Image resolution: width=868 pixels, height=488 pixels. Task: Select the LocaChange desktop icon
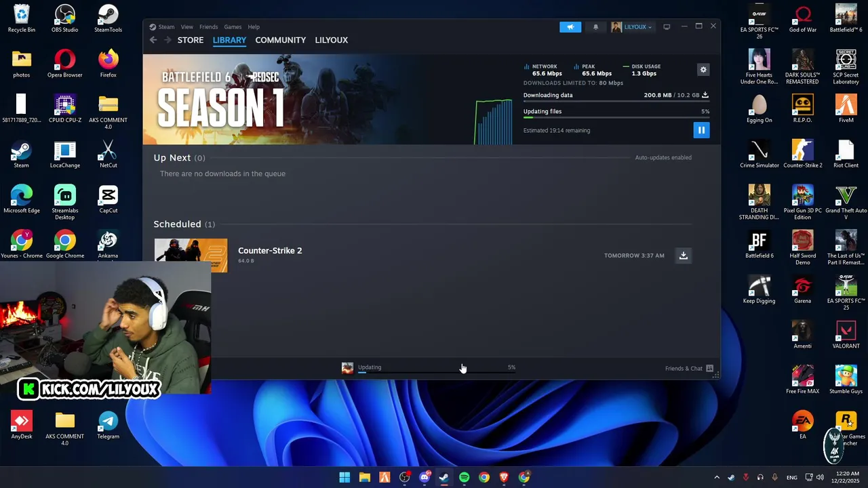coord(65,154)
